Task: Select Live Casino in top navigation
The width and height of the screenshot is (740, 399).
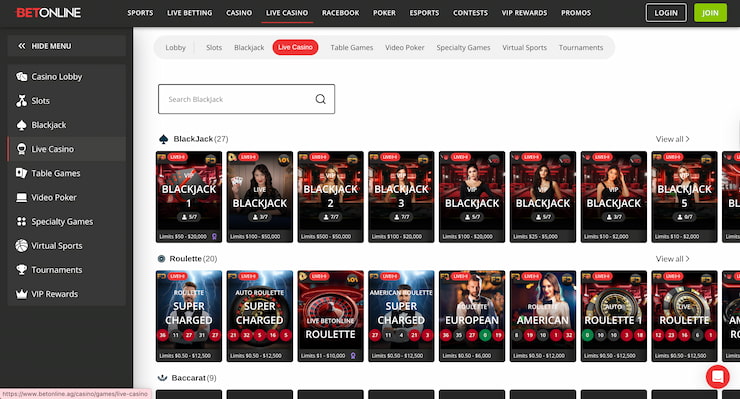Action: click(x=287, y=13)
